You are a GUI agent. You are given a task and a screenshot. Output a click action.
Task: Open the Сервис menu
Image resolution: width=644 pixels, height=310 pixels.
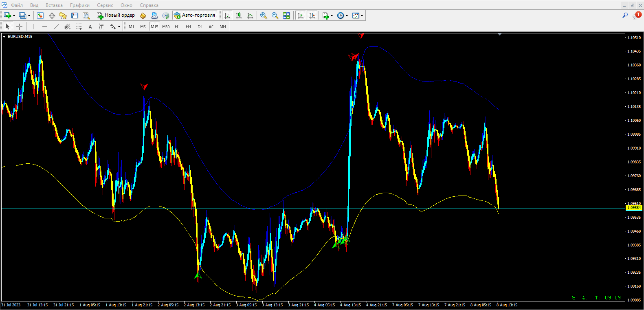pyautogui.click(x=105, y=5)
